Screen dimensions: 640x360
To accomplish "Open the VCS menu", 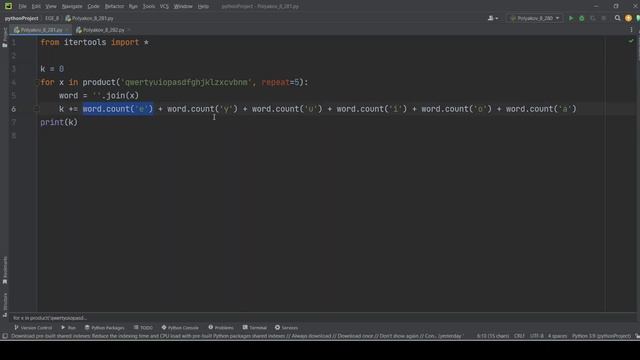I will click(164, 7).
